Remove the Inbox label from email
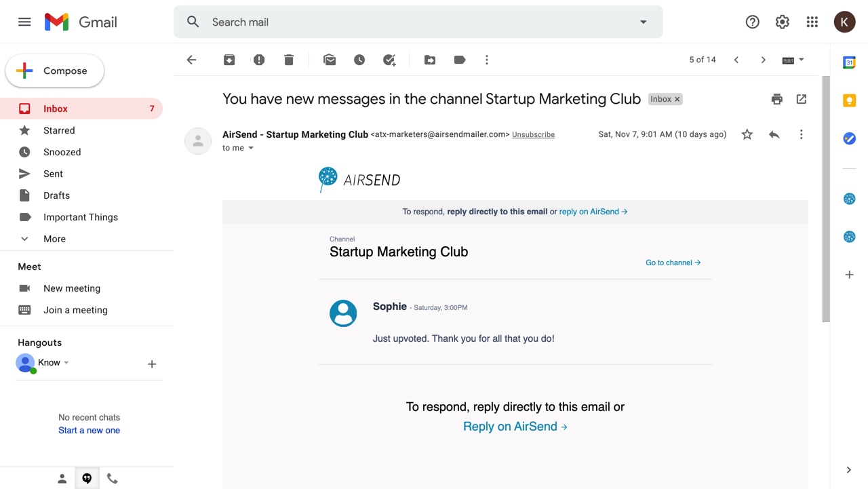Viewport: 868px width, 489px height. [677, 99]
